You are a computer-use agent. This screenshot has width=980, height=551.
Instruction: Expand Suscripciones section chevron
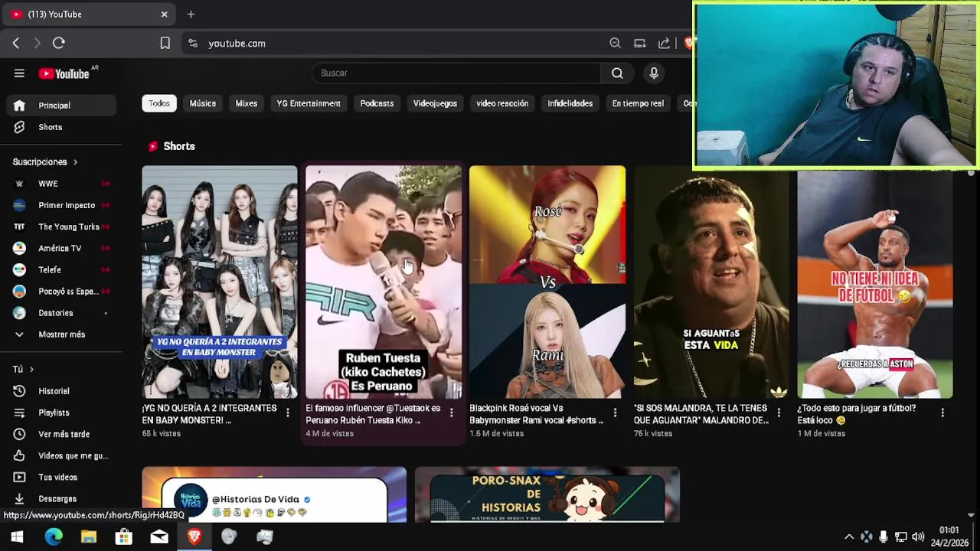tap(75, 162)
